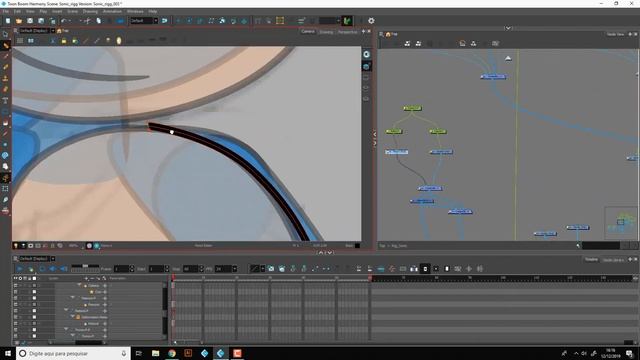Click the search magnifier in Node View footer

[578, 246]
